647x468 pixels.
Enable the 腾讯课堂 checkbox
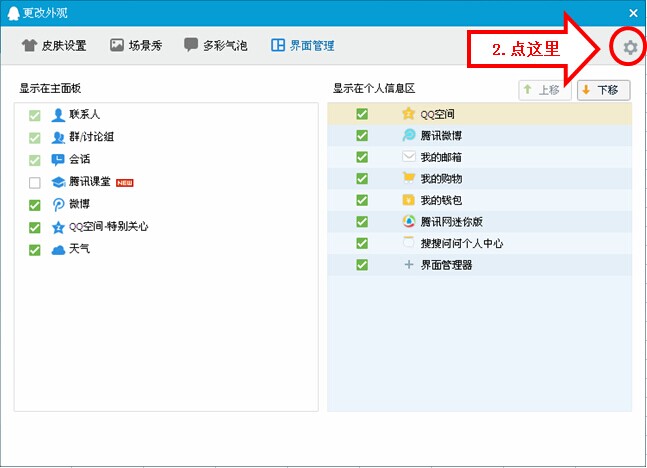click(x=35, y=182)
